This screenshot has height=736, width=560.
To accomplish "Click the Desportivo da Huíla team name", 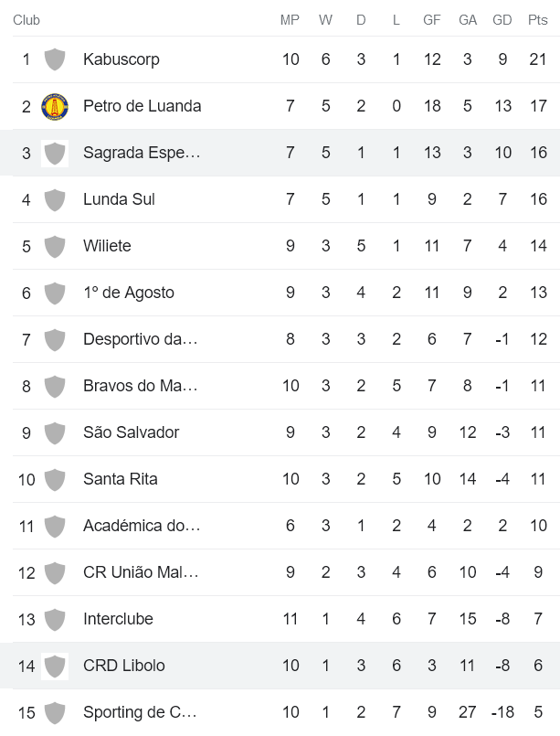I will pos(140,339).
